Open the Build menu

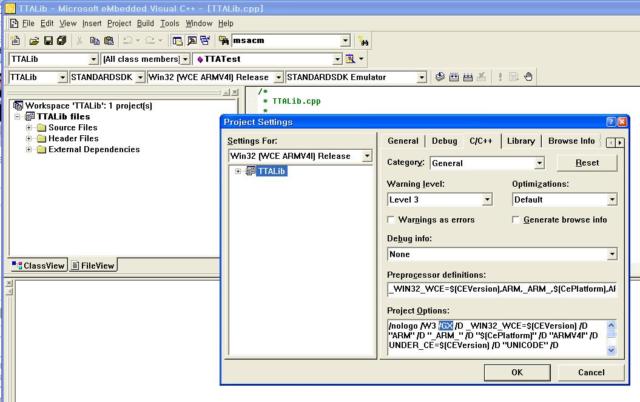(145, 23)
